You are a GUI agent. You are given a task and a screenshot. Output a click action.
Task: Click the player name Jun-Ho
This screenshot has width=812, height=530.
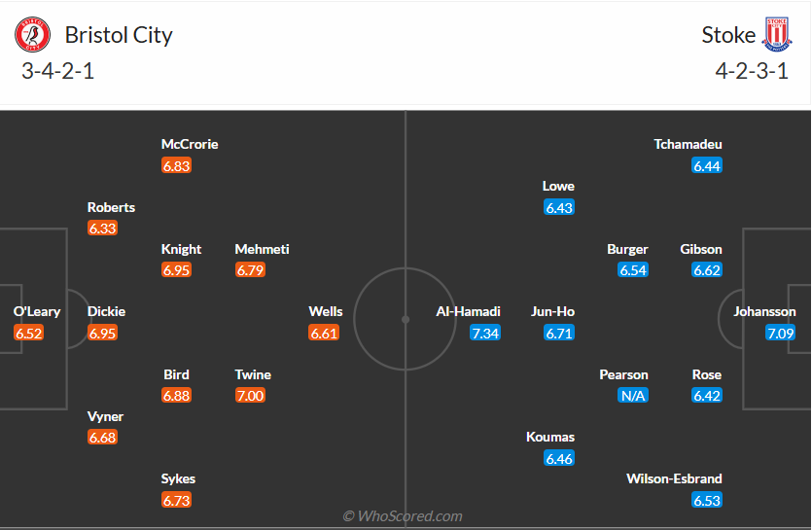pyautogui.click(x=552, y=311)
